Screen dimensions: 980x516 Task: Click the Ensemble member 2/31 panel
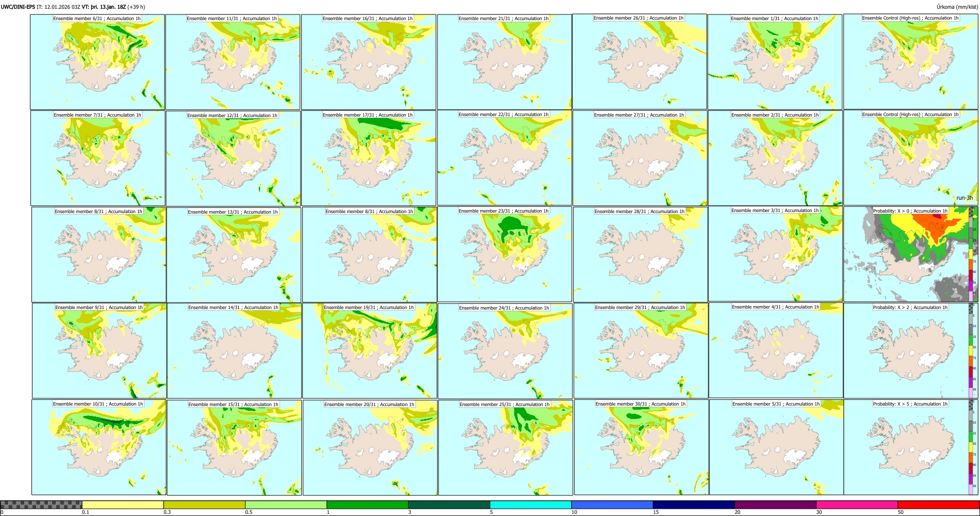coord(775,158)
